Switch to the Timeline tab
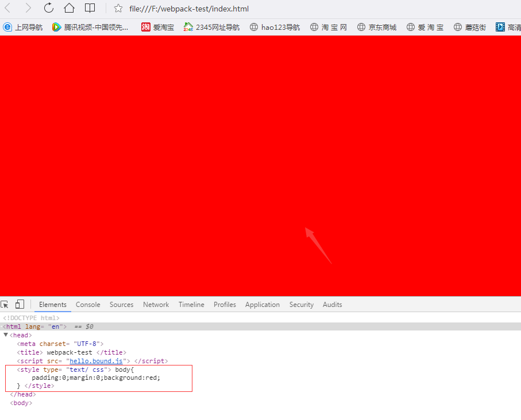521x420 pixels. [191, 305]
